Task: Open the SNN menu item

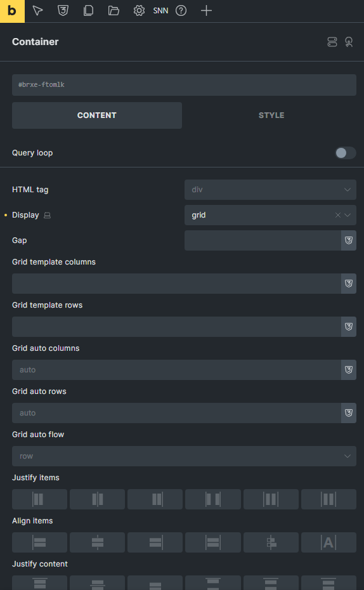Action: [x=160, y=11]
